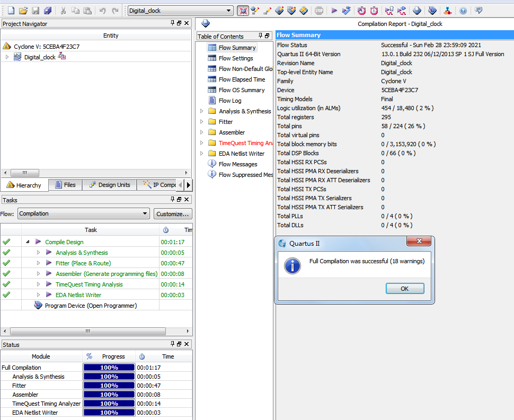Click the Redo toolbar icon
Screen dimensions: 514x420
pyautogui.click(x=115, y=11)
